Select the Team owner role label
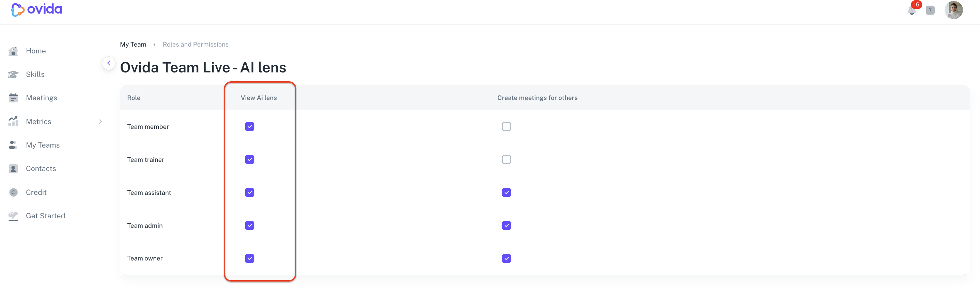The height and width of the screenshot is (287, 980). click(145, 258)
